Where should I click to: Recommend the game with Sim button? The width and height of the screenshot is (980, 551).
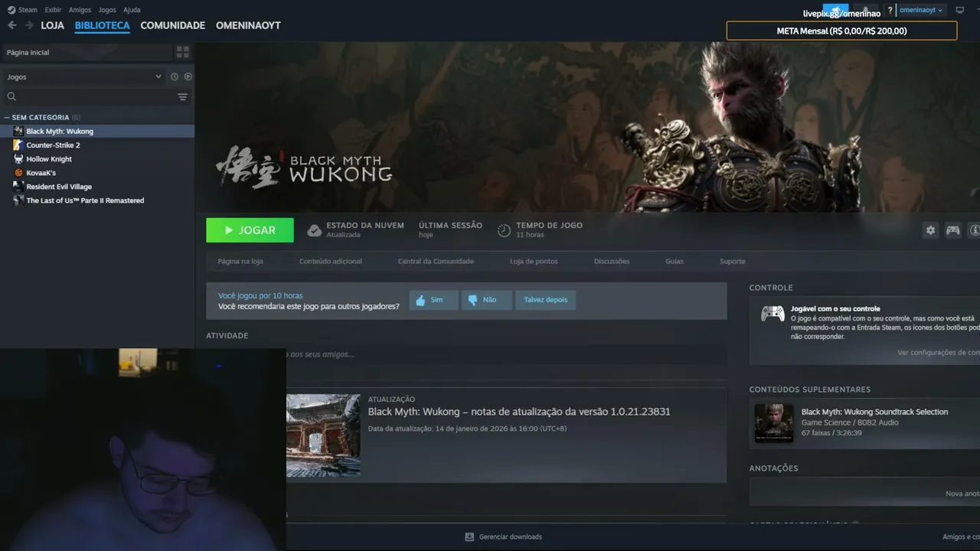[x=433, y=300]
